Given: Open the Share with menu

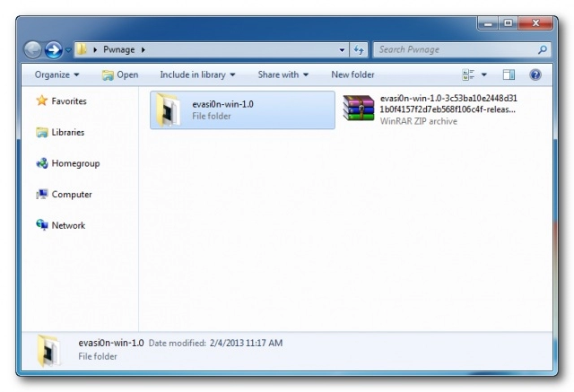Looking at the screenshot, I should pyautogui.click(x=283, y=74).
